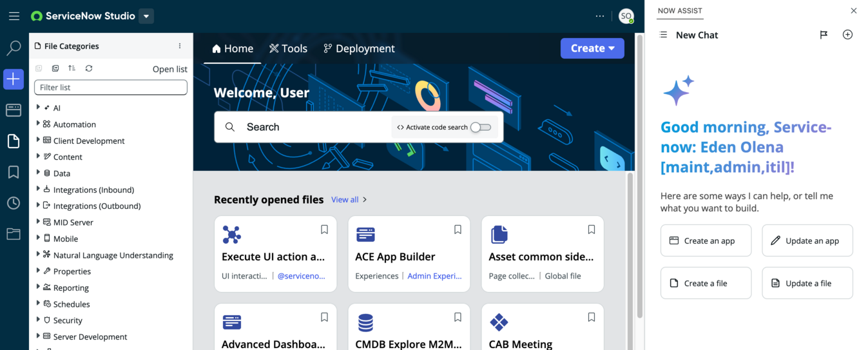Open the SO user avatar menu
This screenshot has height=350, width=868.
(x=626, y=16)
